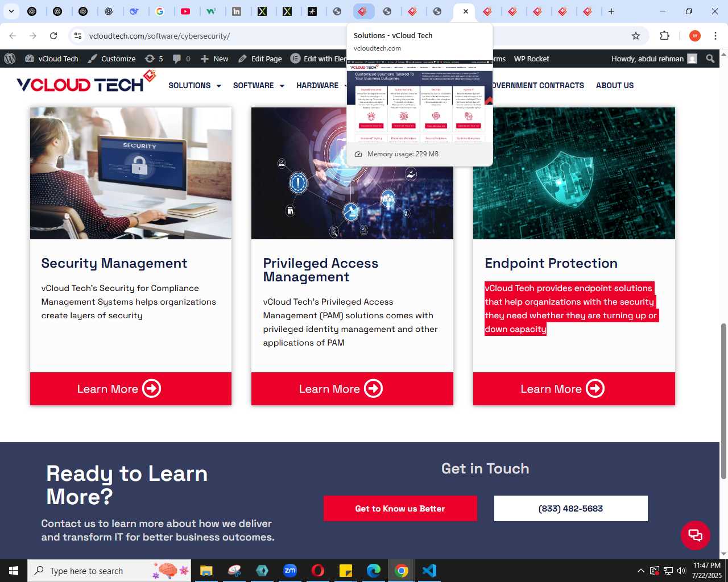Click Edit with Elementor

pyautogui.click(x=318, y=59)
